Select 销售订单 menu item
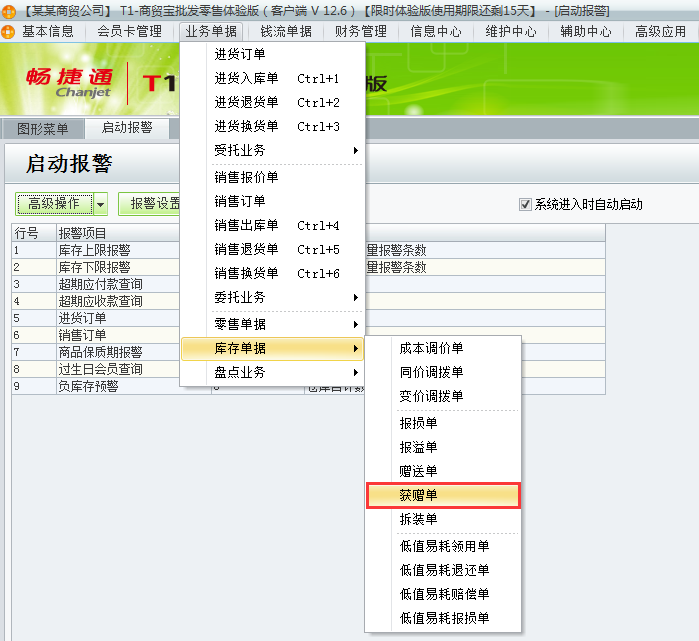This screenshot has width=699, height=641. (x=273, y=201)
